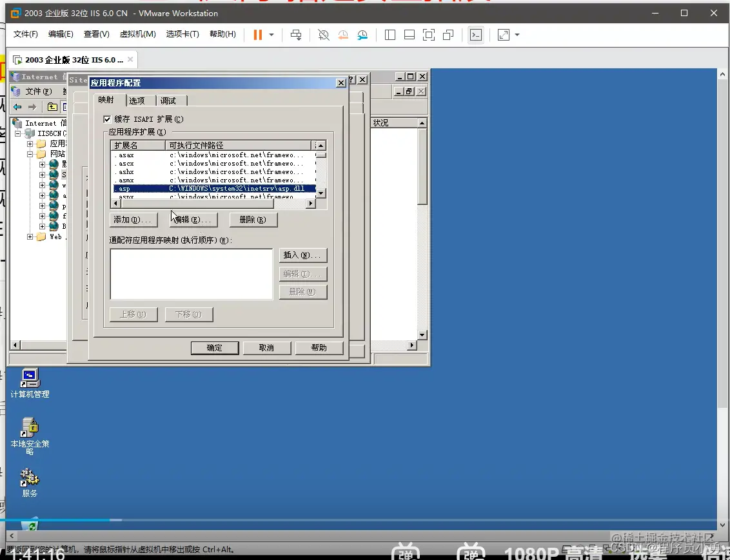The width and height of the screenshot is (730, 560).
Task: Pause the virtual machine with the orange pause icon
Action: (257, 35)
